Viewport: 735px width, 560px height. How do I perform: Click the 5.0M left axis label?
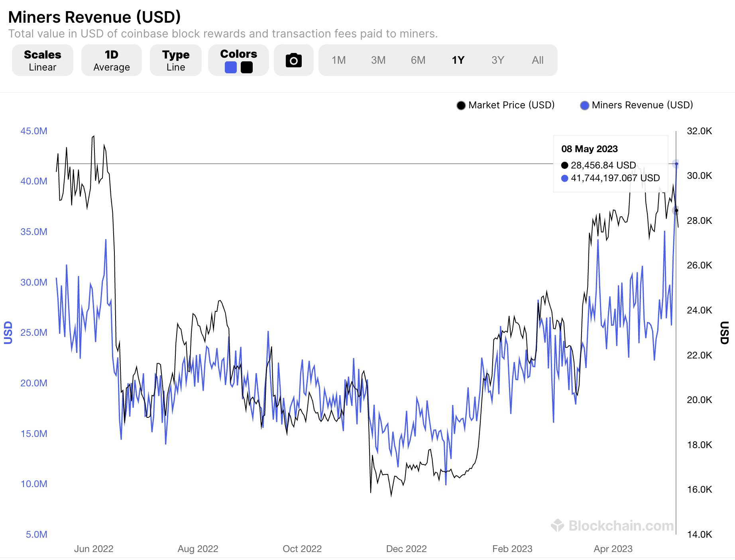(x=36, y=535)
